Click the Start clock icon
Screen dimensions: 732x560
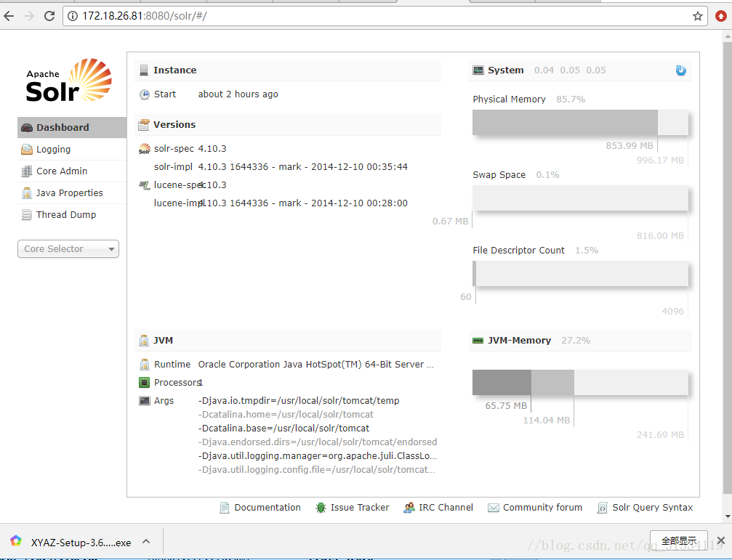[x=144, y=94]
